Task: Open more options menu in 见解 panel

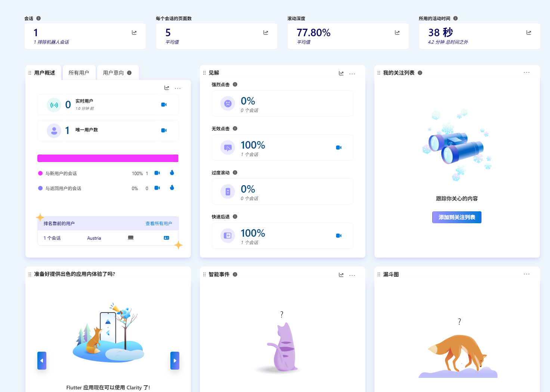Action: click(352, 74)
